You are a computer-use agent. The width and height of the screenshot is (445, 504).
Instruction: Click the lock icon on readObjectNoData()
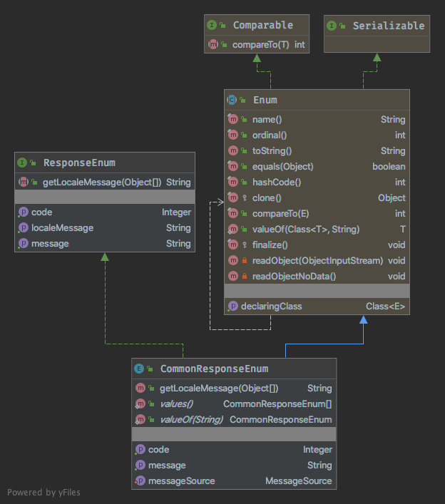[x=244, y=277]
